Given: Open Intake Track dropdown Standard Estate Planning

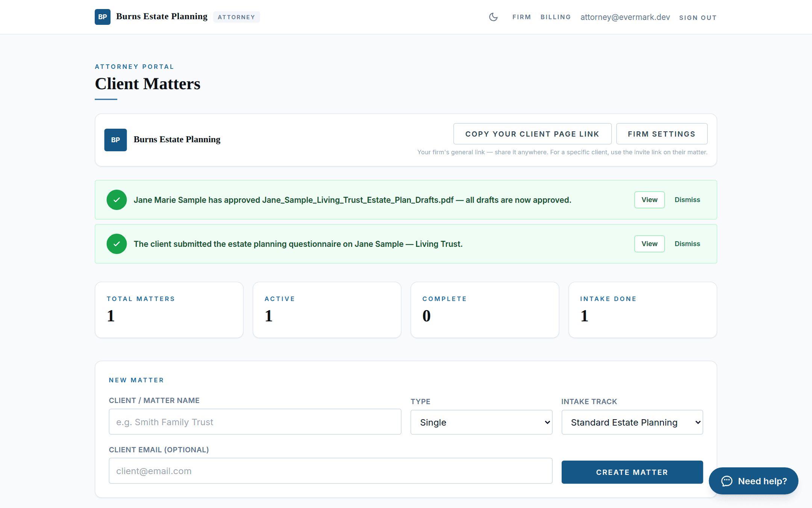Looking at the screenshot, I should 632,422.
